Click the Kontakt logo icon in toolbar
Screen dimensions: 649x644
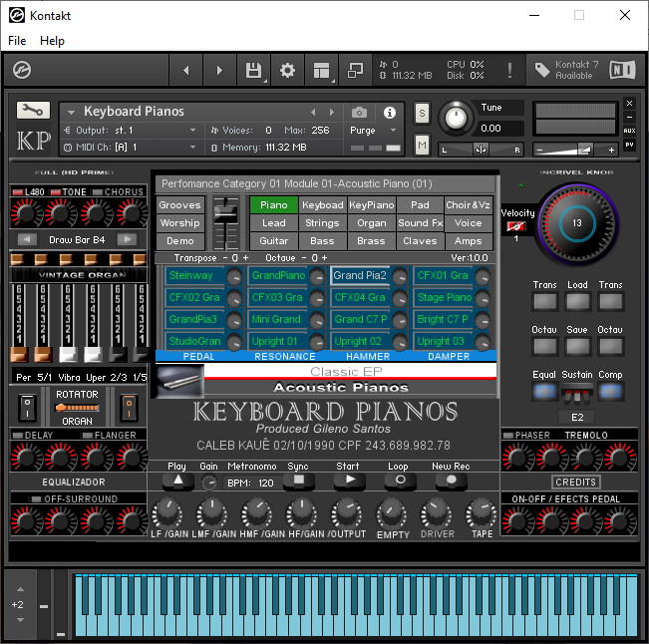22,70
